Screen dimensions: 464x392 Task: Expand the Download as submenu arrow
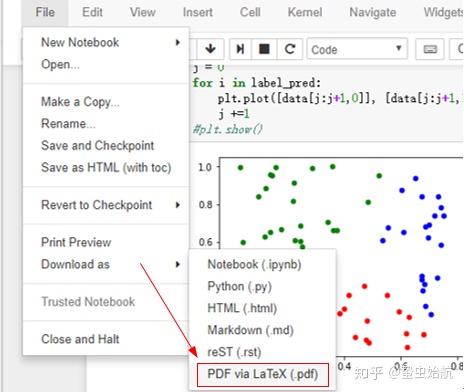click(x=178, y=264)
